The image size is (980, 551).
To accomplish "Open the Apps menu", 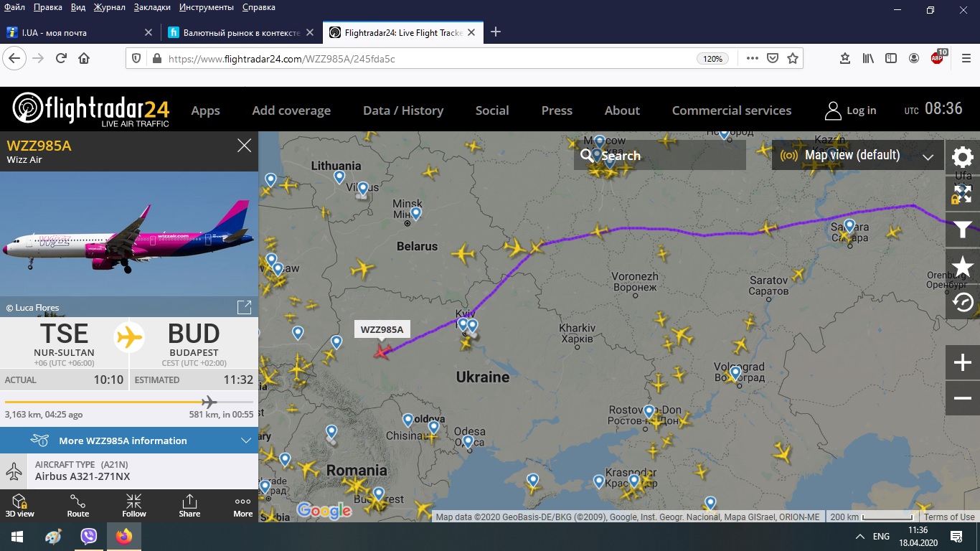I will click(x=205, y=110).
